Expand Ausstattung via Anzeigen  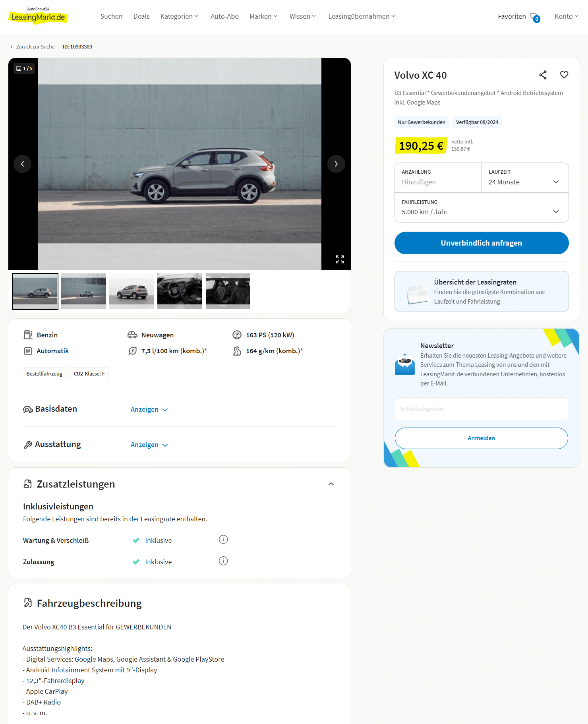point(149,445)
